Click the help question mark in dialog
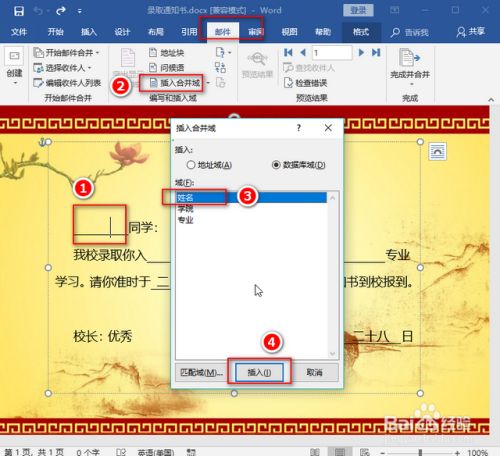Screen dimensions: 500x456 299,128
